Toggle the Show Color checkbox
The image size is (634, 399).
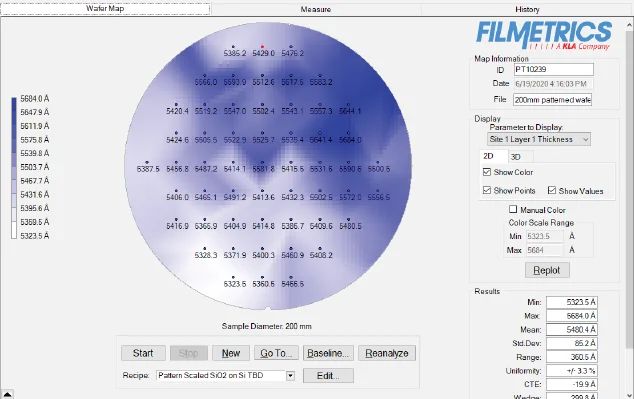pyautogui.click(x=487, y=172)
